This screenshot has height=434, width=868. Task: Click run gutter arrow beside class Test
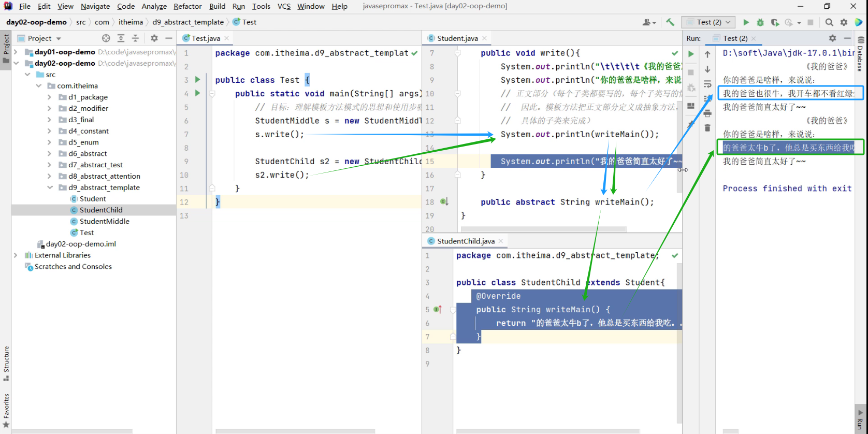pos(197,80)
